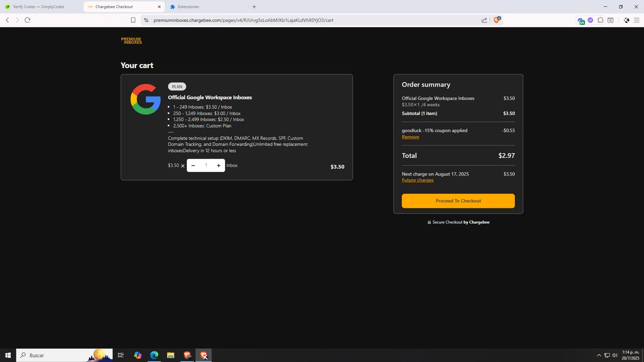The image size is (644, 362).
Task: Open the Windows Start menu
Action: (8, 355)
